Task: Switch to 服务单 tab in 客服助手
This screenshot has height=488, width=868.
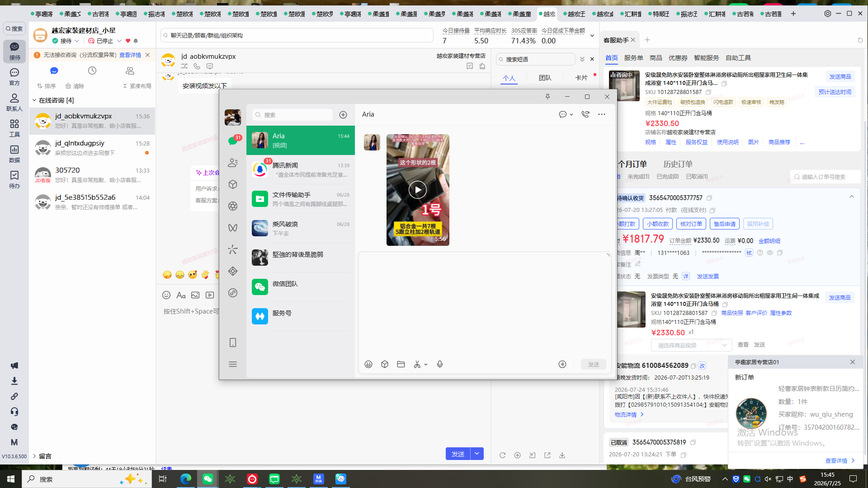Action: pyautogui.click(x=633, y=58)
